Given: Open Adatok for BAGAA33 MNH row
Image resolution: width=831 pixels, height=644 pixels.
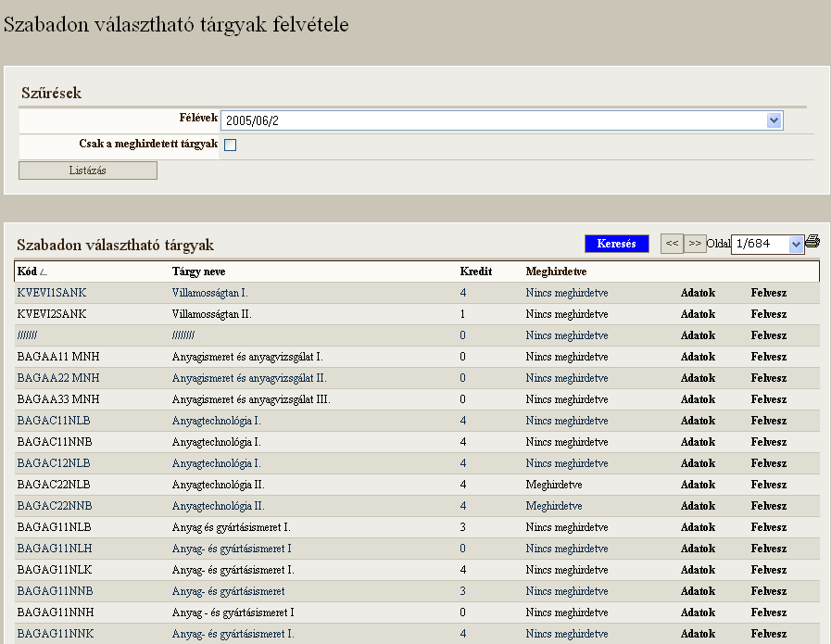Looking at the screenshot, I should [x=698, y=399].
